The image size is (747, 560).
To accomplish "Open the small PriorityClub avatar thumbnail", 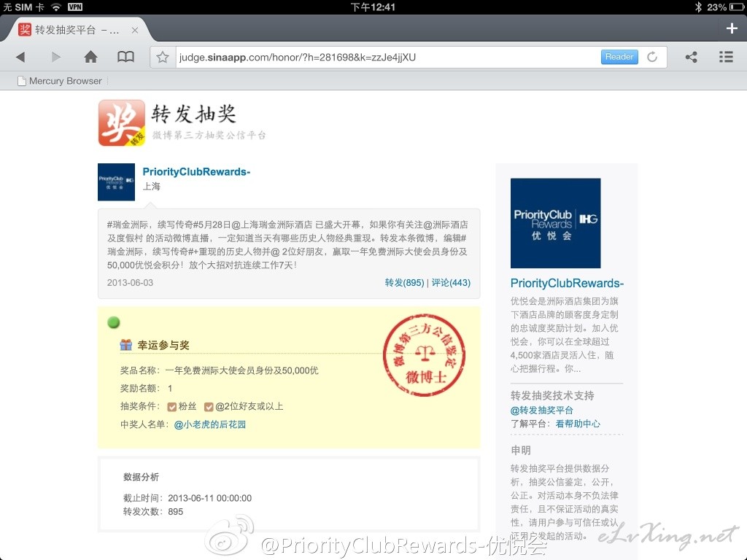I will (116, 182).
